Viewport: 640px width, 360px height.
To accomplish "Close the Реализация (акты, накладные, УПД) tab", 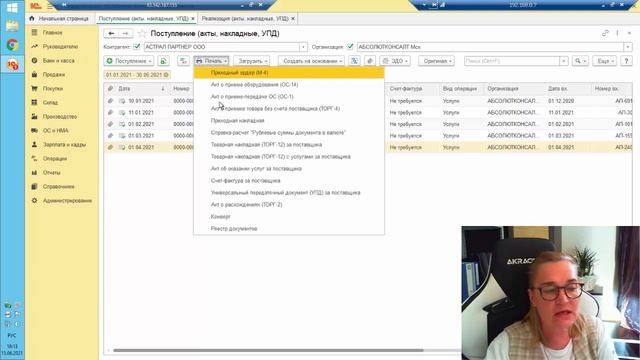I will coord(293,19).
